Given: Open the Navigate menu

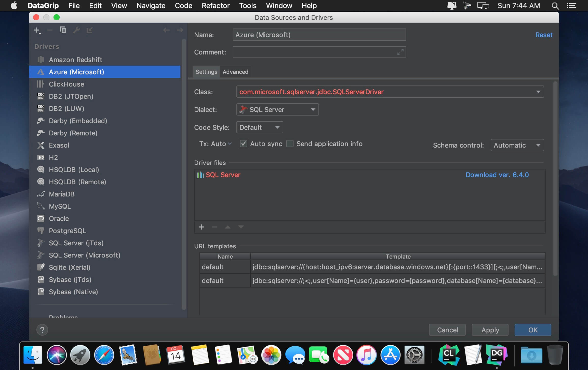Looking at the screenshot, I should [151, 6].
